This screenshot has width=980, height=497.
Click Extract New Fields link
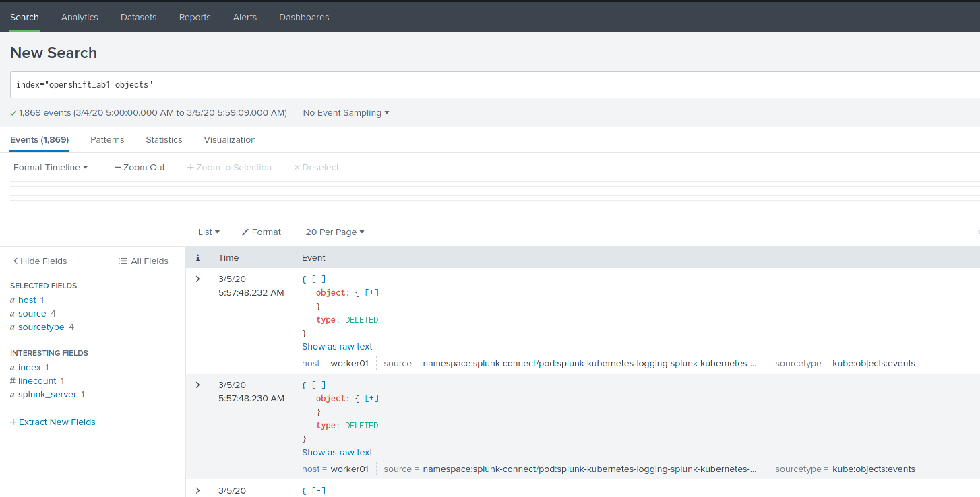pyautogui.click(x=53, y=422)
